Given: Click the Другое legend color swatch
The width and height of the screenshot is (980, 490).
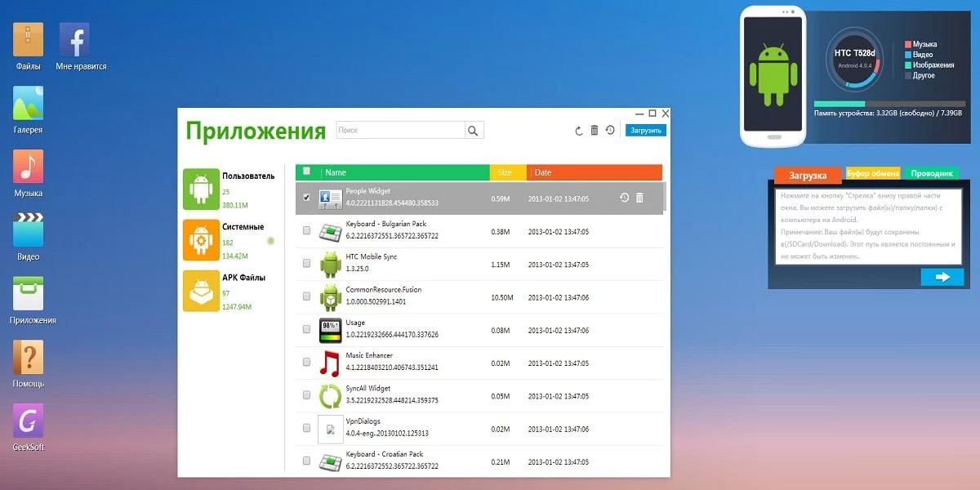Looking at the screenshot, I should 908,75.
